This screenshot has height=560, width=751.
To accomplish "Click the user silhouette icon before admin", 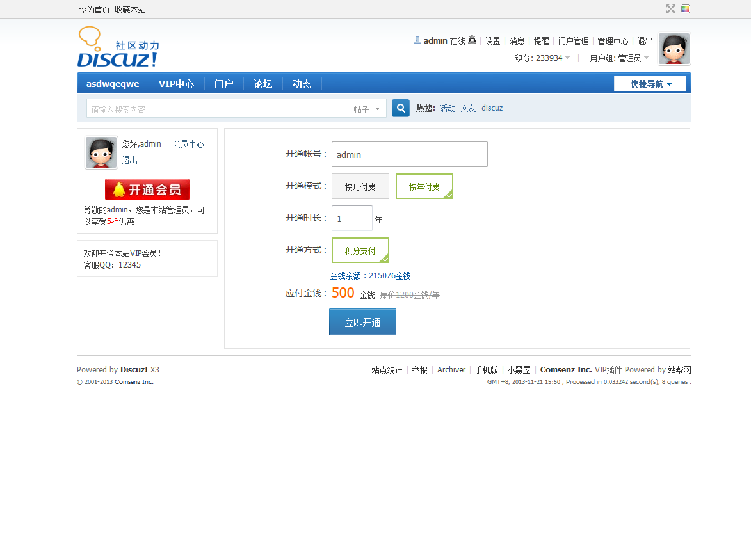I will (417, 40).
